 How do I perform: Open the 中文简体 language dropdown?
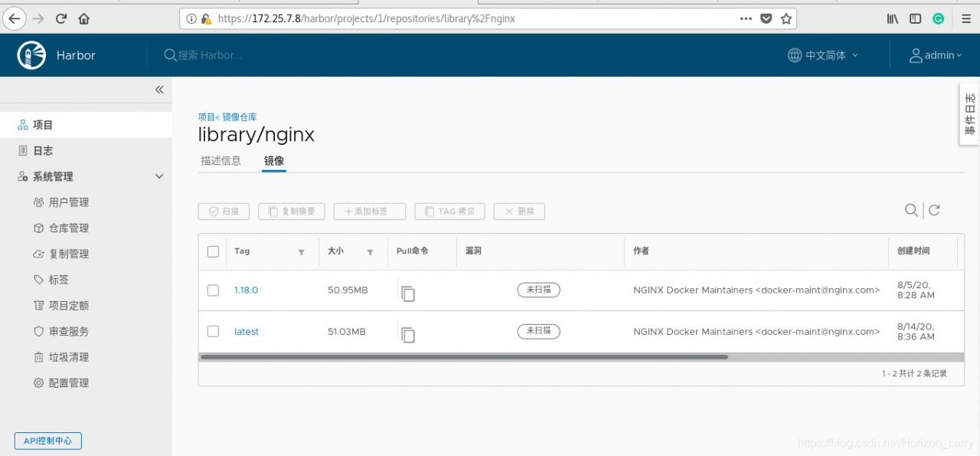pos(823,55)
